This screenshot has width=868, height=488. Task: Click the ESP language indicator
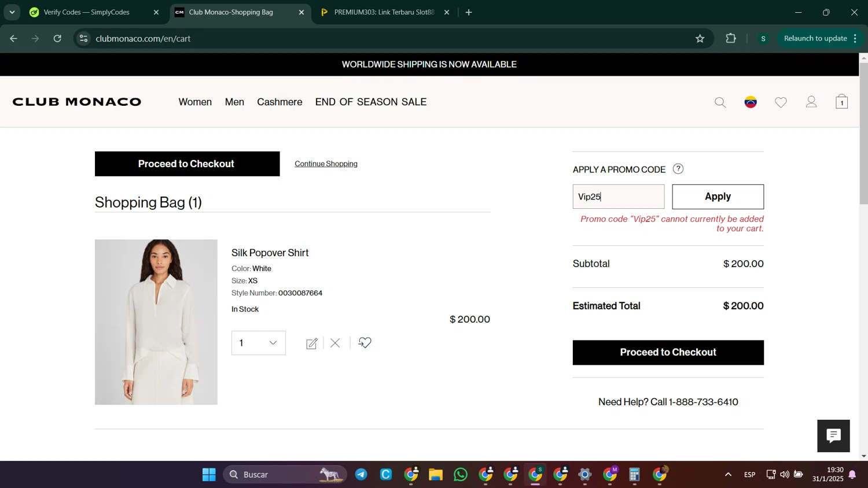[749, 475]
